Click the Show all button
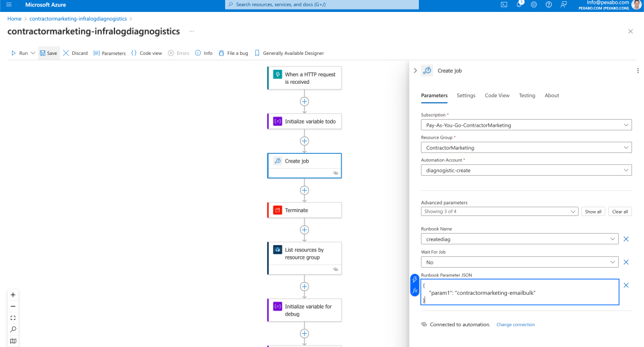This screenshot has width=644, height=347. click(x=593, y=212)
